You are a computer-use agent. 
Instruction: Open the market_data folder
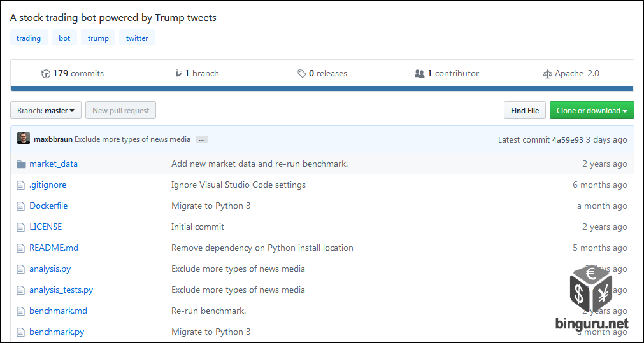point(54,164)
